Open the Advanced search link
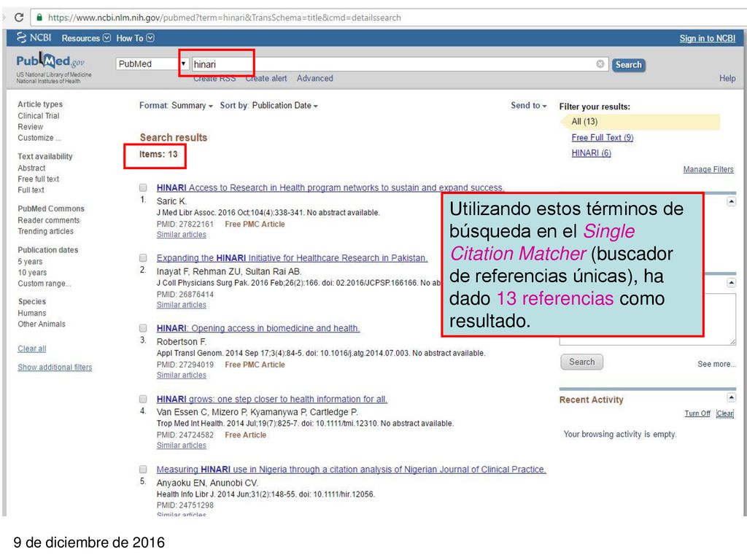The image size is (747, 560). [315, 79]
